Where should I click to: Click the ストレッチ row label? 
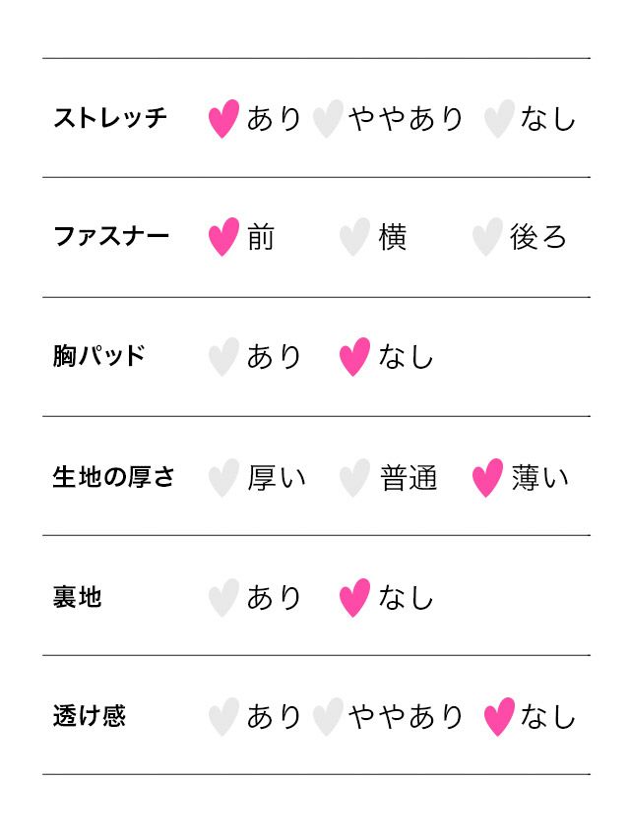click(110, 119)
